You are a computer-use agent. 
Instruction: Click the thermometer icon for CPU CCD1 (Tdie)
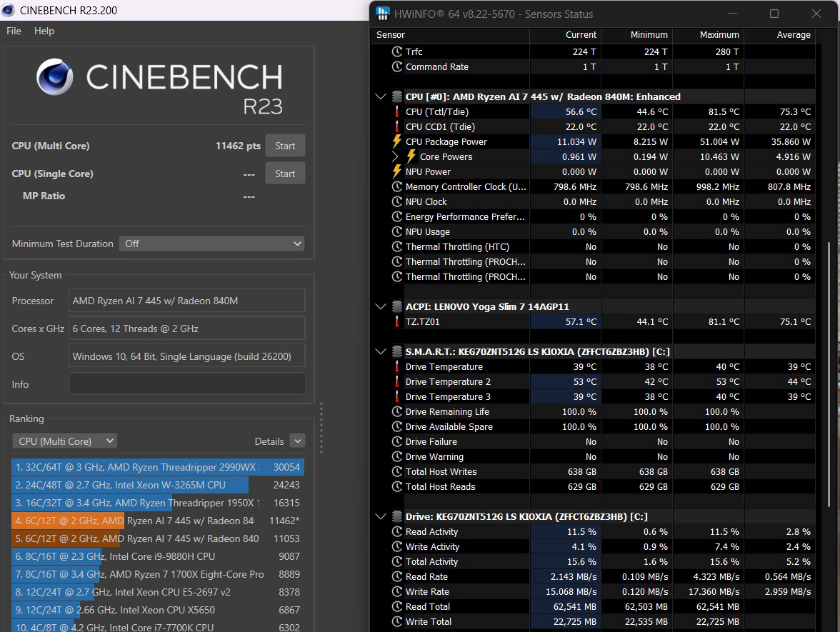tap(397, 126)
